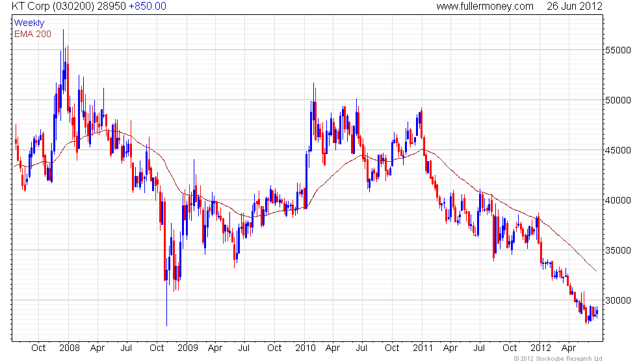
Task: Click the 2010 year axis label
Action: coord(305,348)
